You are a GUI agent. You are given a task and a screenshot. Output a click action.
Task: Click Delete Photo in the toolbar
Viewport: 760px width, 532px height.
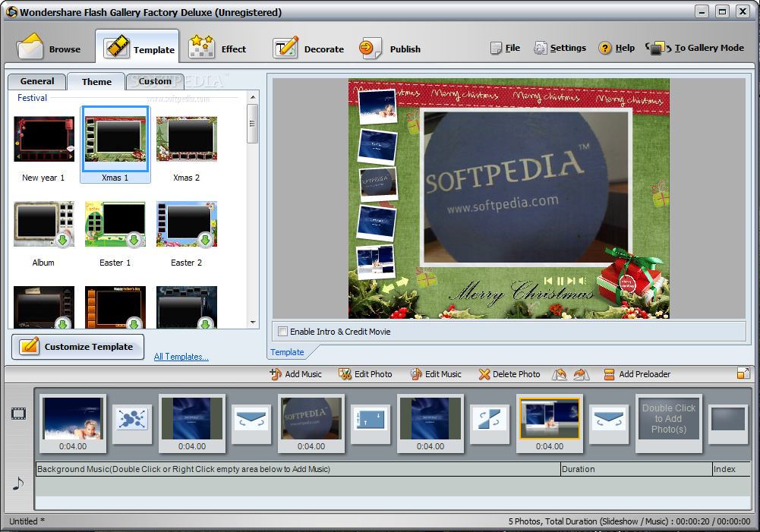[x=509, y=374]
